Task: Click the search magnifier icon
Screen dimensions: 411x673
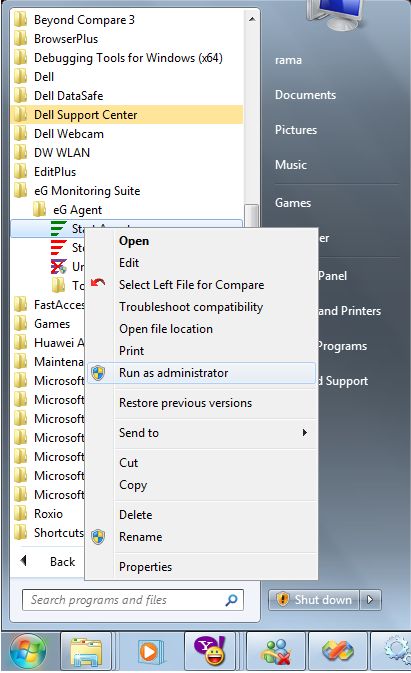Action: click(x=231, y=600)
